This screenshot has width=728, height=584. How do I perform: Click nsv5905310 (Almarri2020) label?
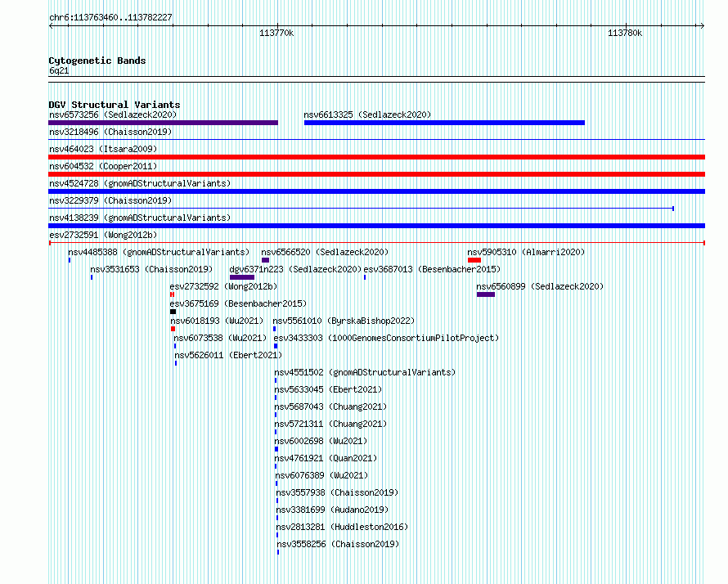click(526, 252)
